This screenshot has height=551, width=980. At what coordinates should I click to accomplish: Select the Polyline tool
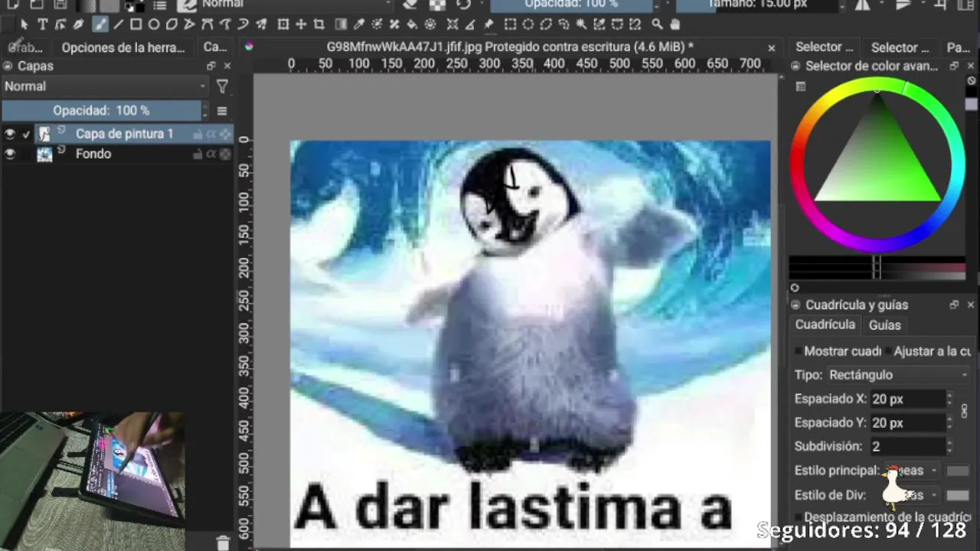pyautogui.click(x=188, y=24)
